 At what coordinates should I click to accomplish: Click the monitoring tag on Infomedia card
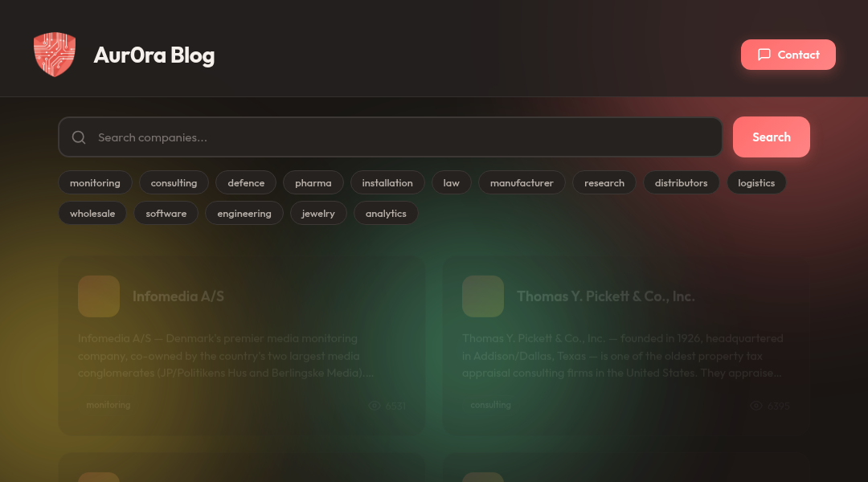tap(108, 405)
